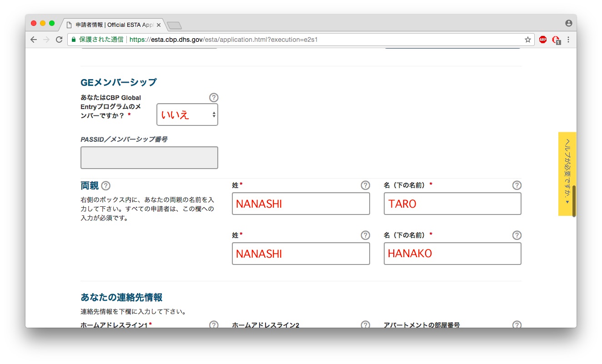Open help for ホームアドレスライン2
This screenshot has width=602, height=364.
[x=365, y=324]
